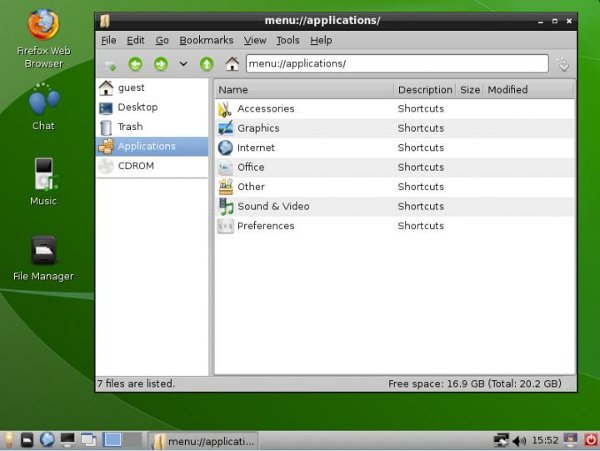Viewport: 600px width, 451px height.
Task: Select the Internet name text
Action: pos(256,148)
